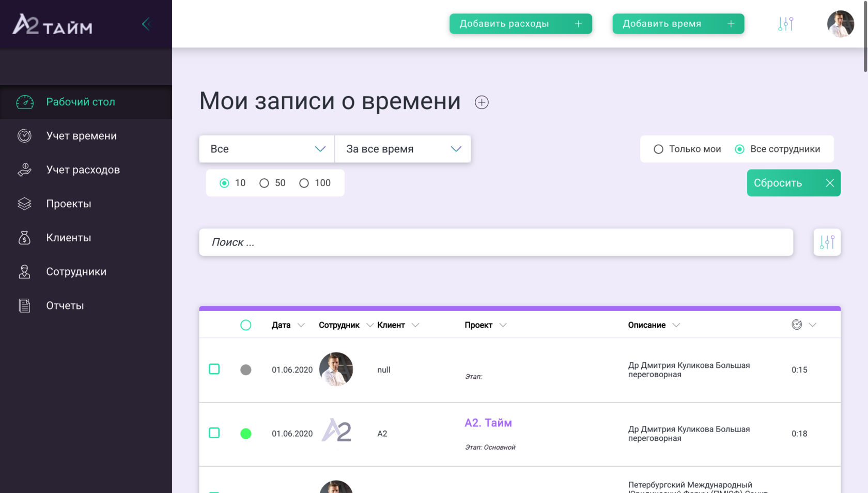Open Отчеты in sidebar
This screenshot has height=493, width=868.
pyautogui.click(x=86, y=305)
